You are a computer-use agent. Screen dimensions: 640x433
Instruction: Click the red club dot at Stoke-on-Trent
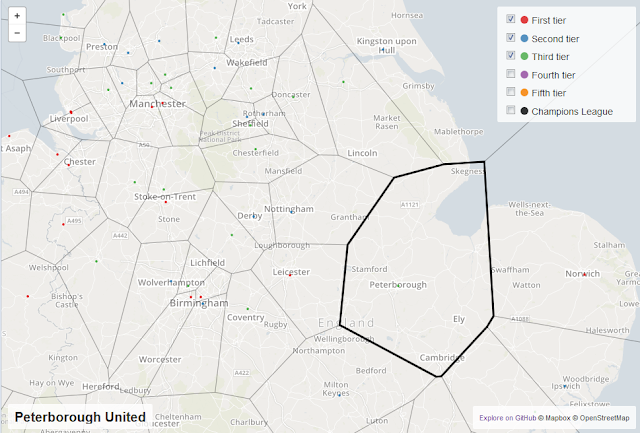166,202
